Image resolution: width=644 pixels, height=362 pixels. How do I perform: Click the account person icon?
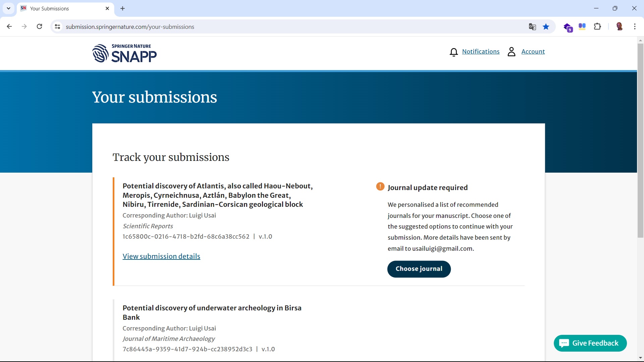[x=511, y=52]
